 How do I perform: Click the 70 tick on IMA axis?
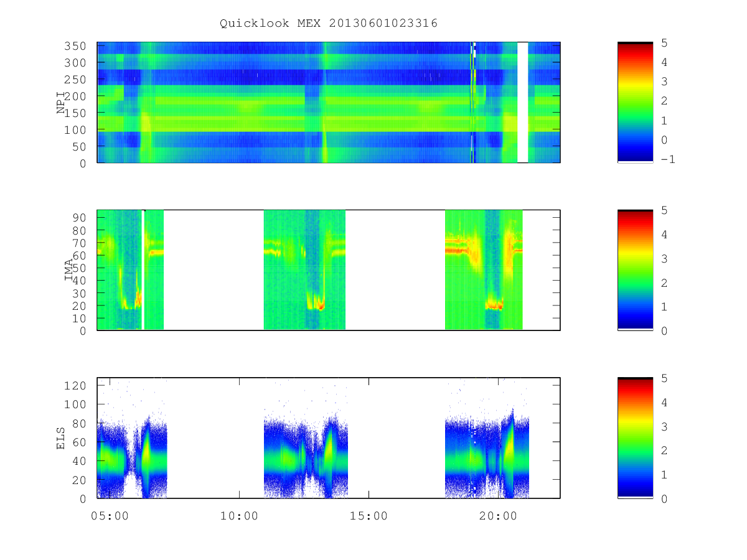click(80, 243)
